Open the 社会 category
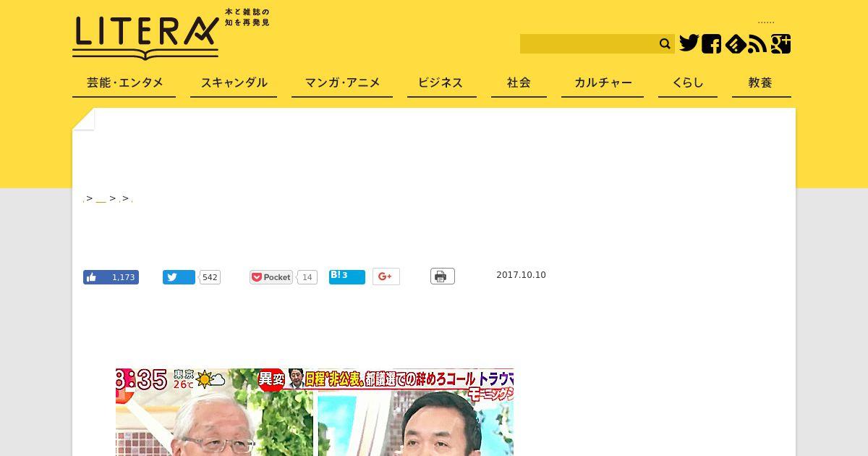This screenshot has height=456, width=868. [519, 83]
